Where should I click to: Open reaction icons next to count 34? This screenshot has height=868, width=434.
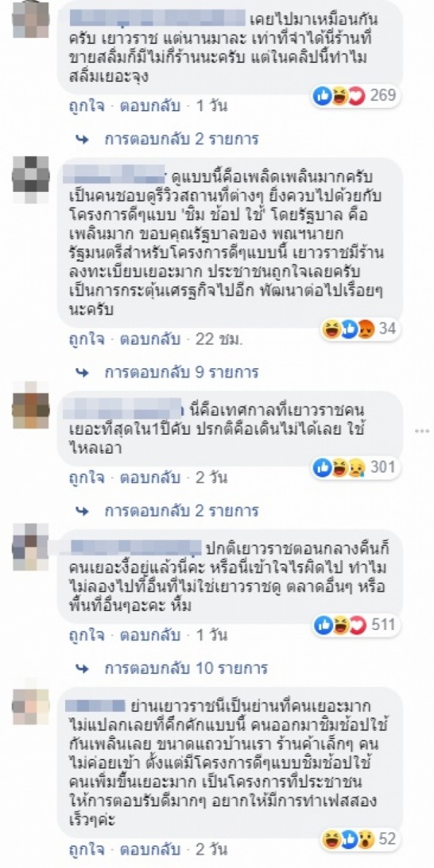coord(340,330)
